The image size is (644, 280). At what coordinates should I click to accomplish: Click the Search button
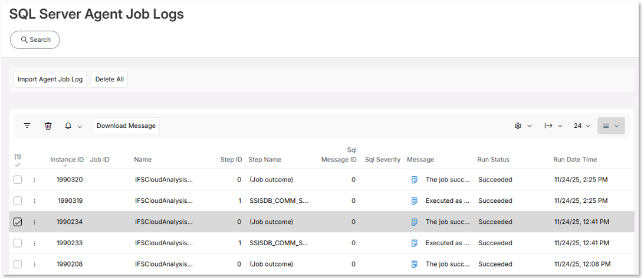pos(35,40)
